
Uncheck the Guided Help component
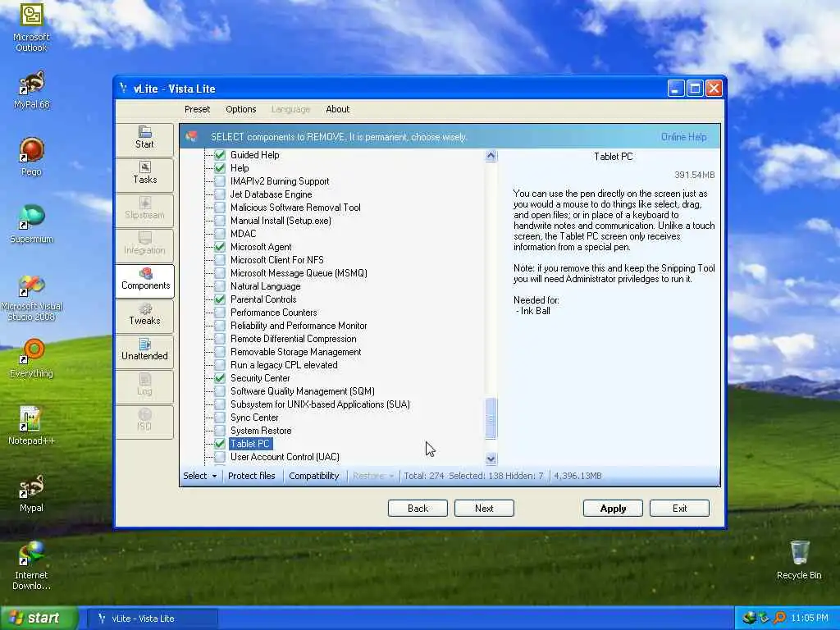point(220,155)
